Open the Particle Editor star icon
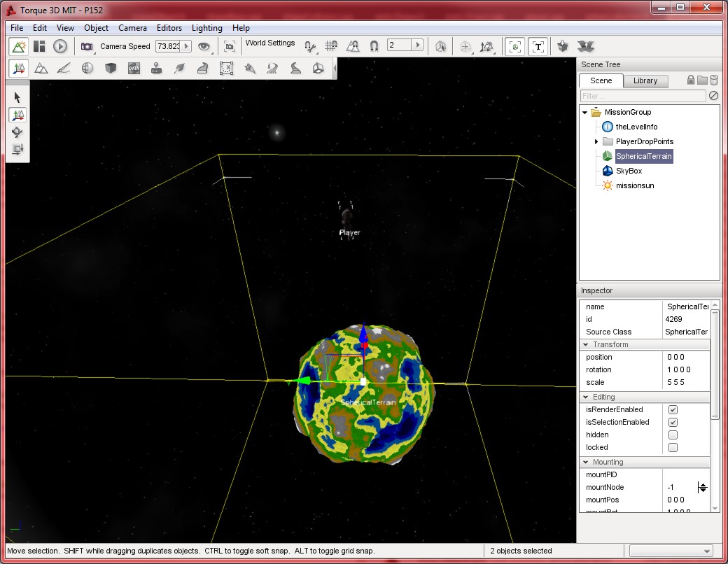The image size is (728, 564). [x=250, y=69]
